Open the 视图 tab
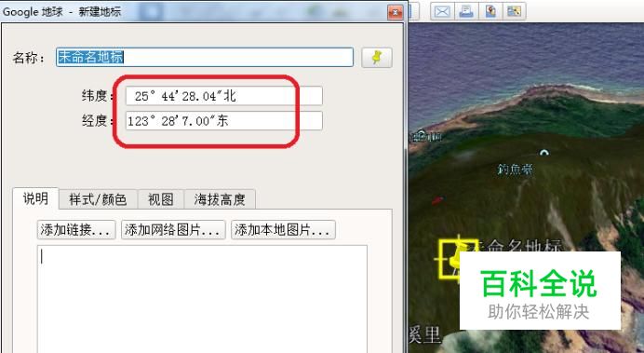Image resolution: width=644 pixels, height=353 pixels. click(x=161, y=199)
